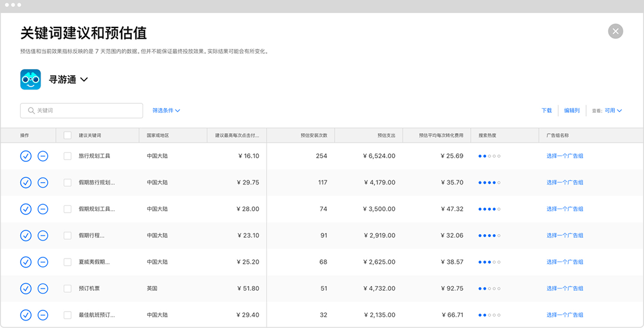Viewport: 644px width, 332px height.
Task: Sort by 预估平均每次转化费用 column header
Action: click(x=441, y=136)
